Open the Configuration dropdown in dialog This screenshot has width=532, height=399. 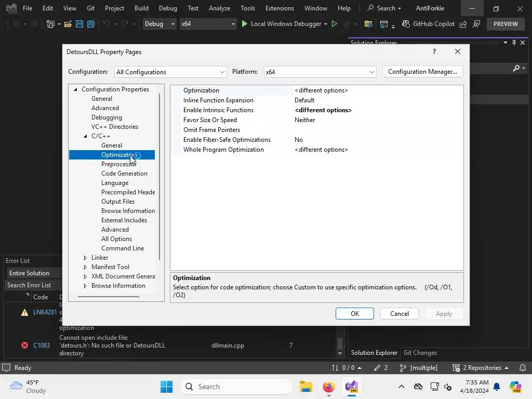pos(170,72)
